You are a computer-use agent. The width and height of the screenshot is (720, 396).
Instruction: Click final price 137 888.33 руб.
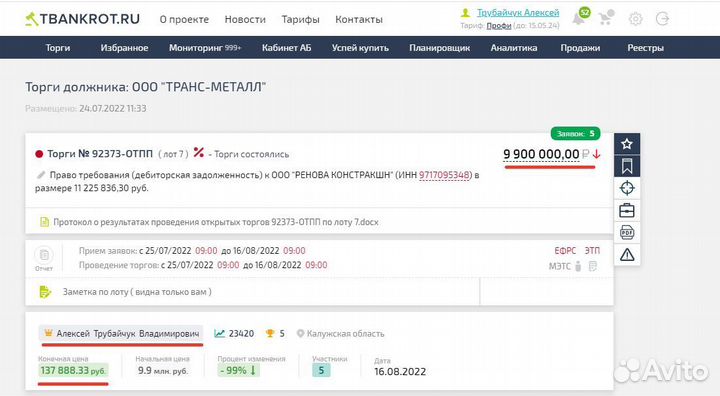click(x=73, y=370)
